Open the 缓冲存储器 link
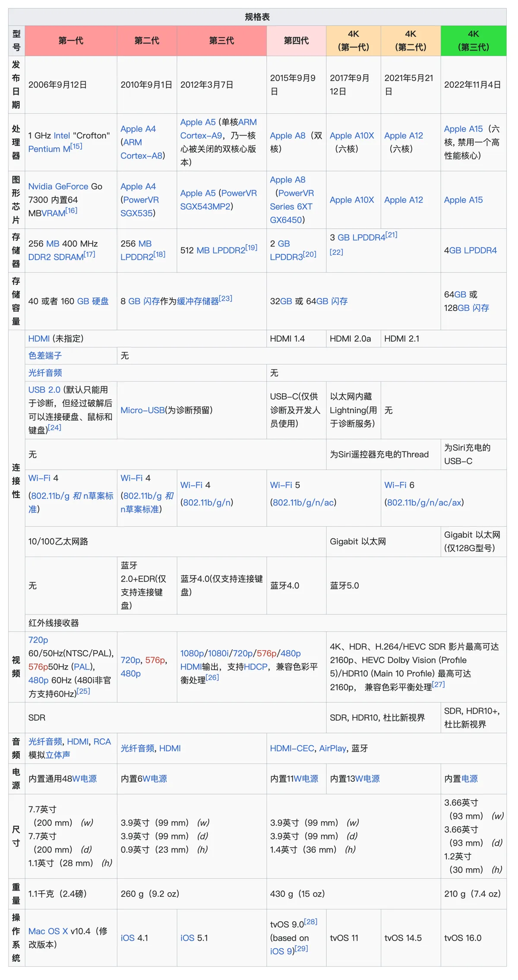 (x=198, y=301)
